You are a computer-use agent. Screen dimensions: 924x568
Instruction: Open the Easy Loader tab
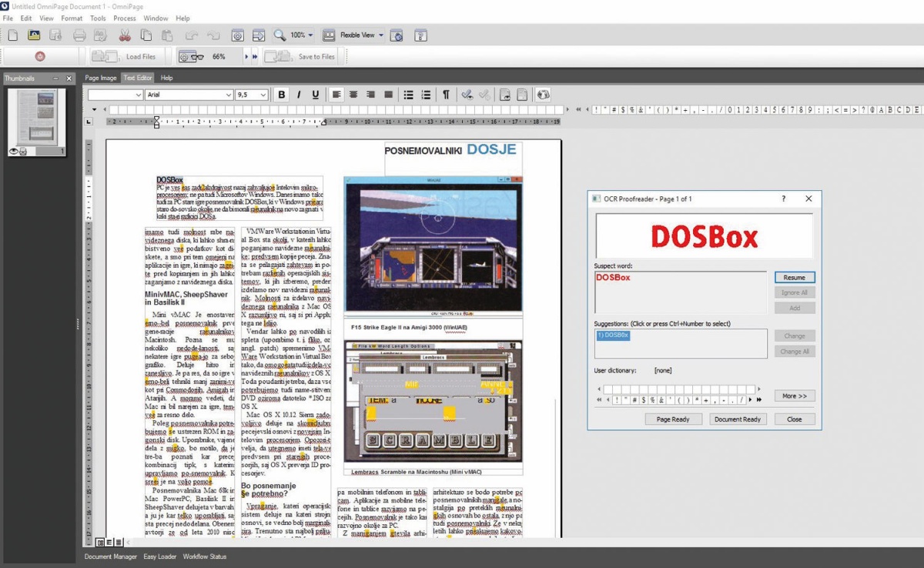[160, 556]
